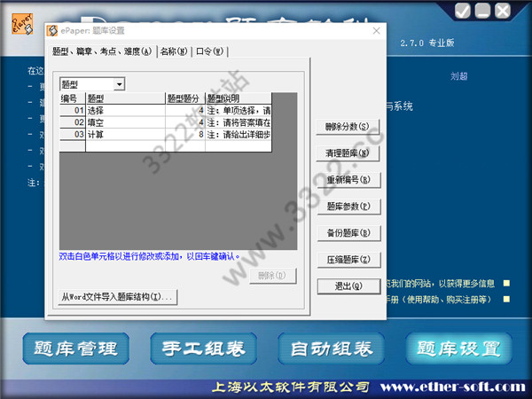
Task: Click the empty white cell below 计算
Action: pyautogui.click(x=125, y=146)
